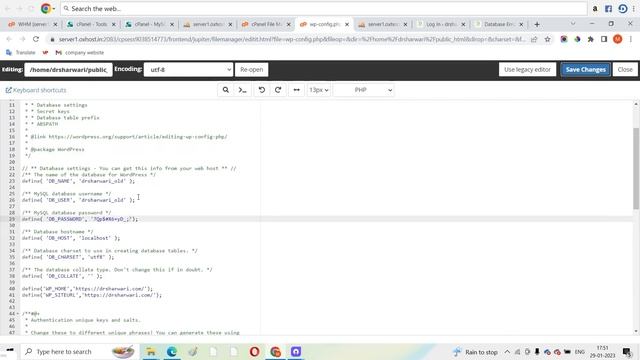
Task: Open a new browser tab with the plus icon
Action: pos(537,24)
